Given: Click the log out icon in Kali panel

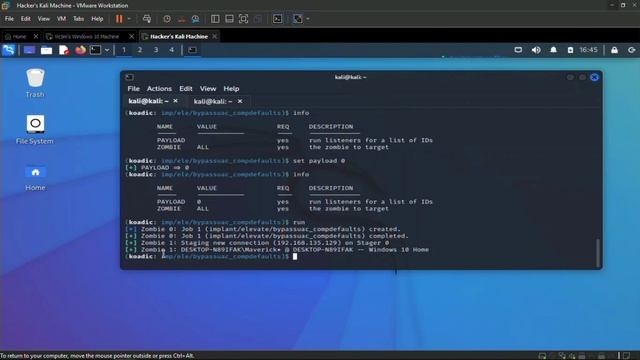Looking at the screenshot, I should point(631,50).
